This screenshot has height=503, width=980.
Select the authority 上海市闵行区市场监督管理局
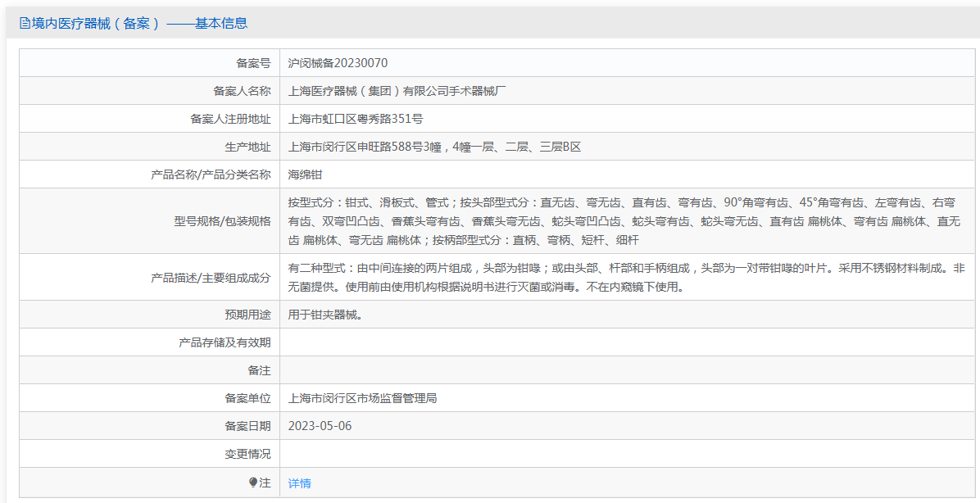362,399
